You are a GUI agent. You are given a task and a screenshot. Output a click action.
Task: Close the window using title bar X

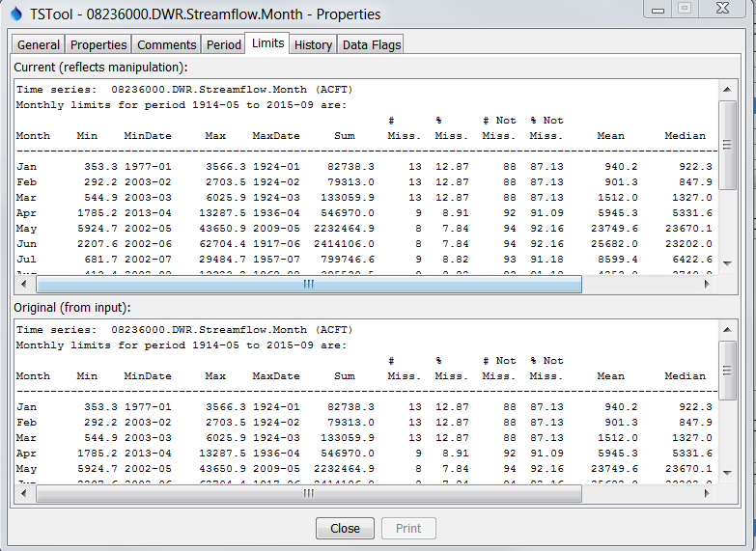click(722, 9)
